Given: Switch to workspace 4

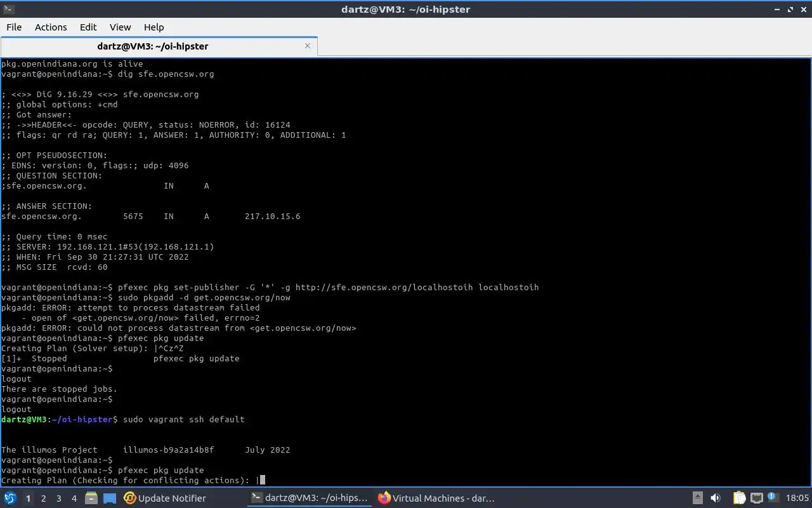Looking at the screenshot, I should click(74, 498).
